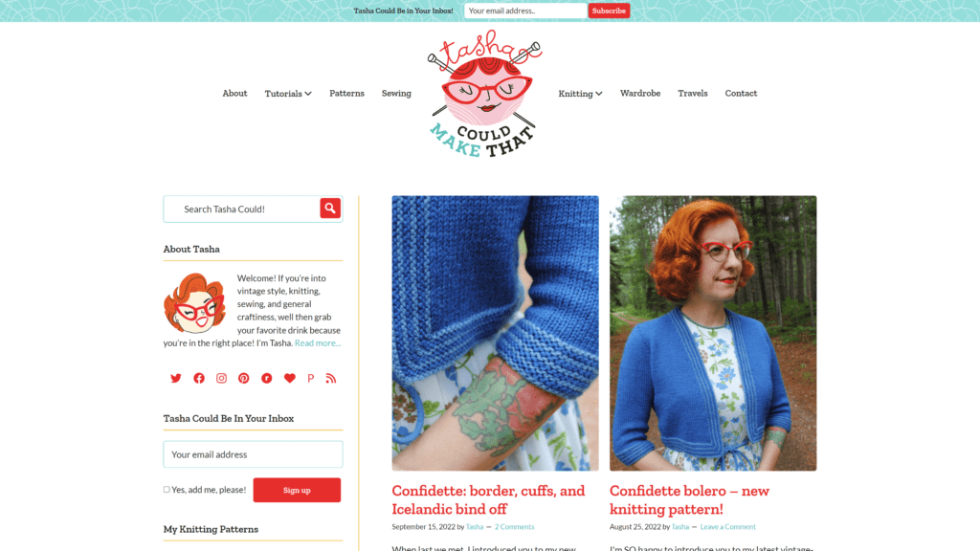Click the red magnifier search button
The image size is (980, 551).
[330, 208]
